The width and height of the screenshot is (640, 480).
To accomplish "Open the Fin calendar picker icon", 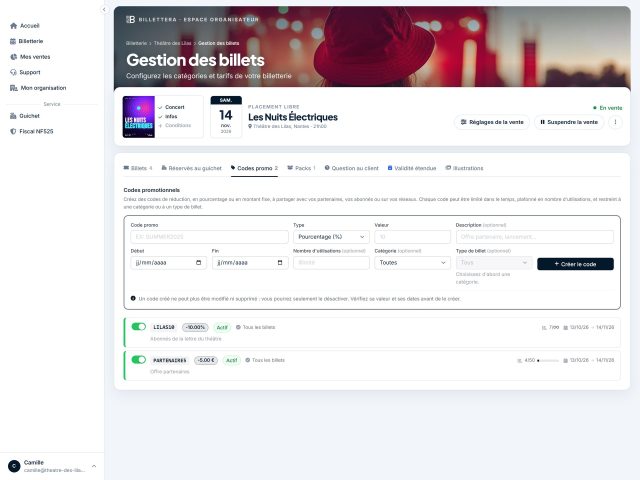I will [x=280, y=262].
